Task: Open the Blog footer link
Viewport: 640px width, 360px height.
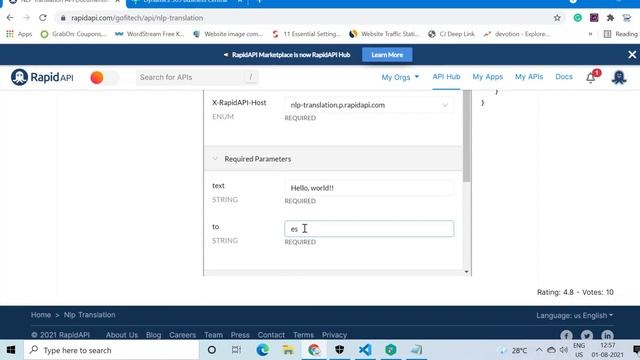Action: point(153,335)
